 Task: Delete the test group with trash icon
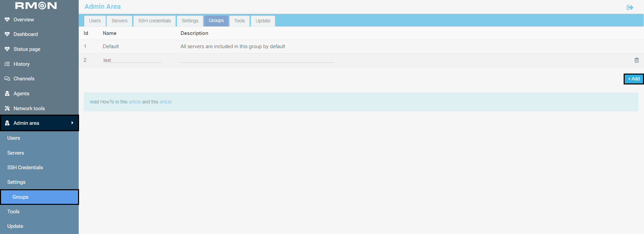(x=637, y=60)
